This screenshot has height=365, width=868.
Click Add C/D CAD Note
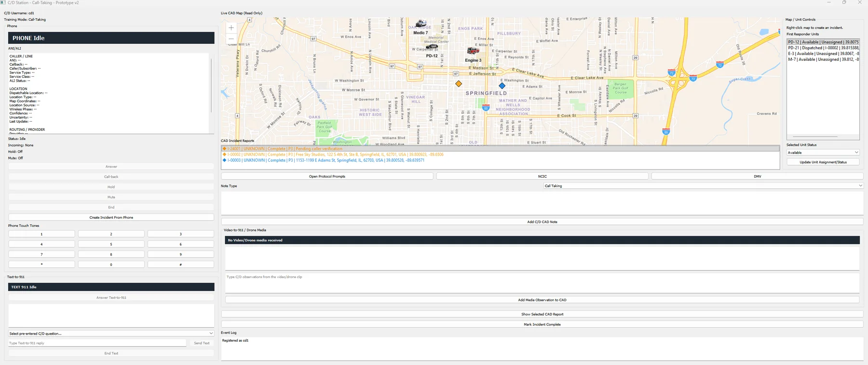tap(542, 222)
